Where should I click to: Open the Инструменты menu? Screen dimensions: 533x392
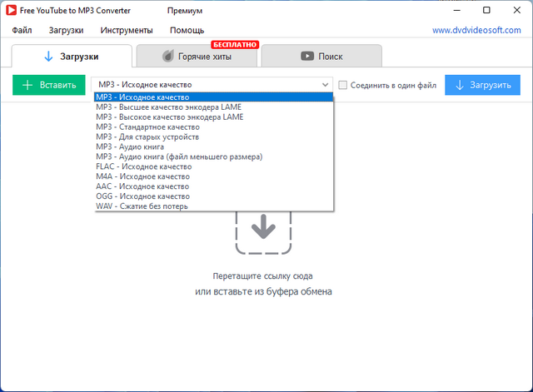click(x=126, y=30)
